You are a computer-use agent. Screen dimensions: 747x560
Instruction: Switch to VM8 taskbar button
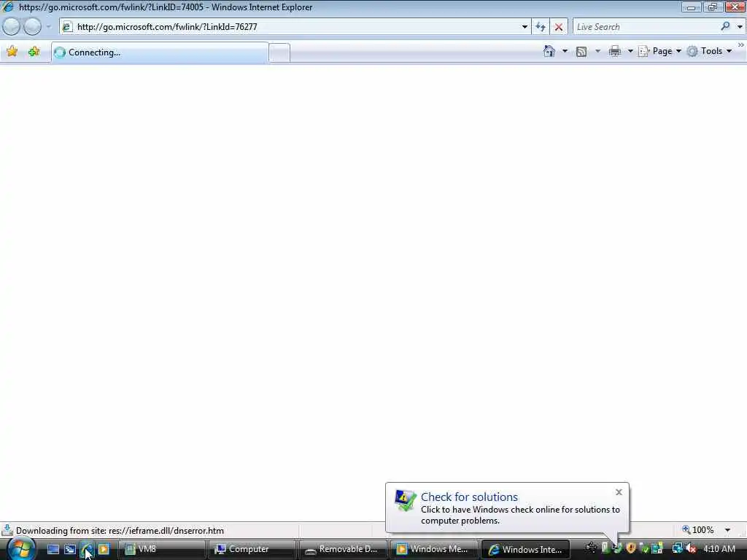pos(162,549)
